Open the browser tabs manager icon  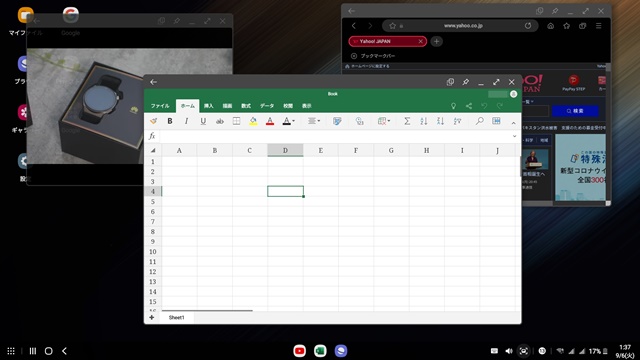[582, 26]
